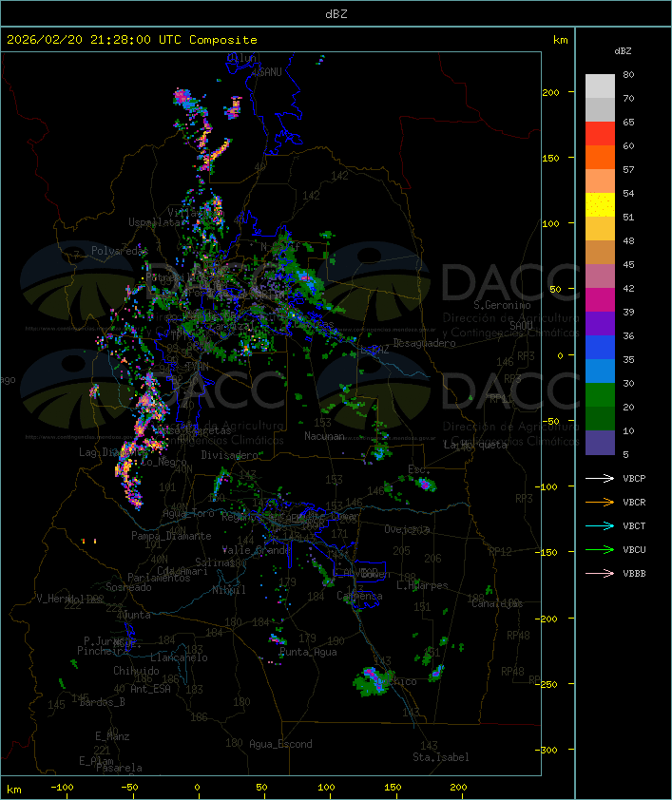Click the km unit label in header
672x800 pixels.
tap(560, 40)
